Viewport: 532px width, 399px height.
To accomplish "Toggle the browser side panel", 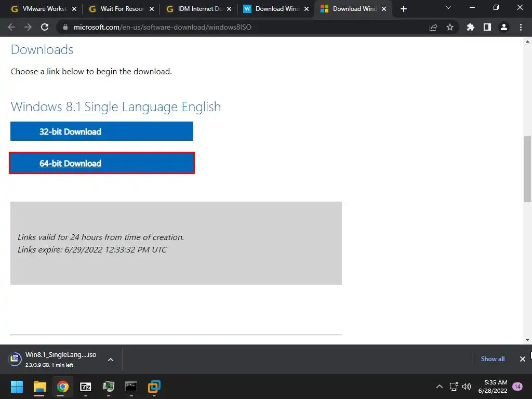I will pyautogui.click(x=487, y=27).
